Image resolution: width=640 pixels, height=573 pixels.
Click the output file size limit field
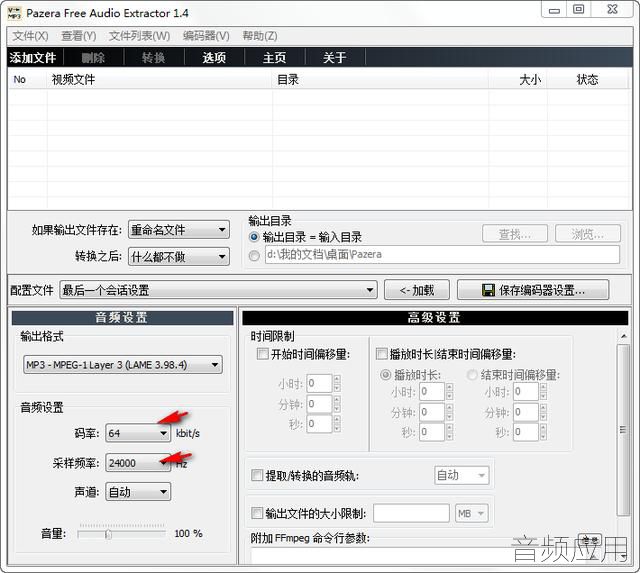pyautogui.click(x=411, y=513)
